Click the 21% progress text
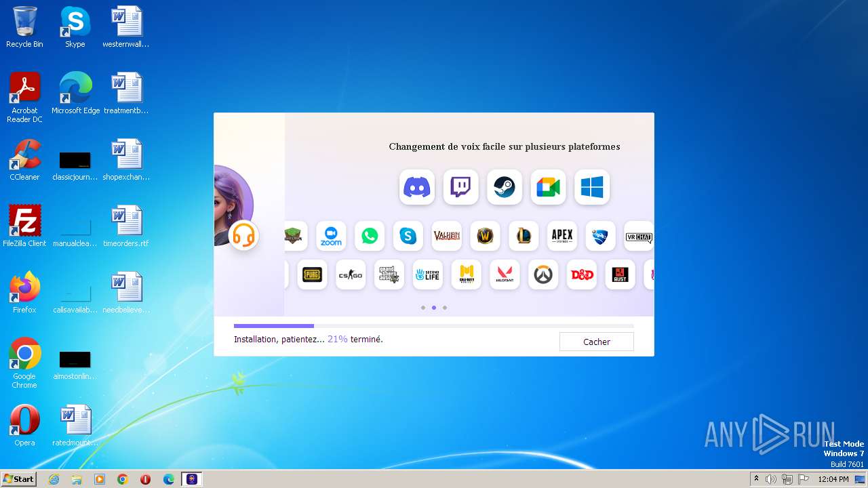 [x=337, y=339]
